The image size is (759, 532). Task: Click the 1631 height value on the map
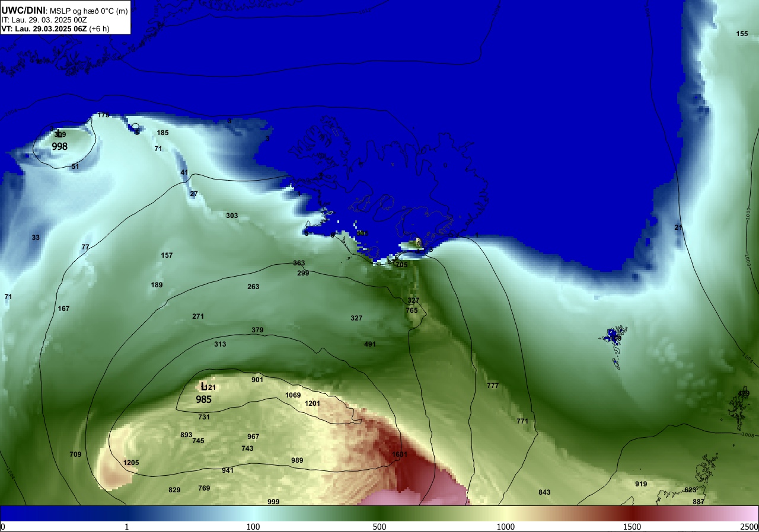tap(400, 454)
